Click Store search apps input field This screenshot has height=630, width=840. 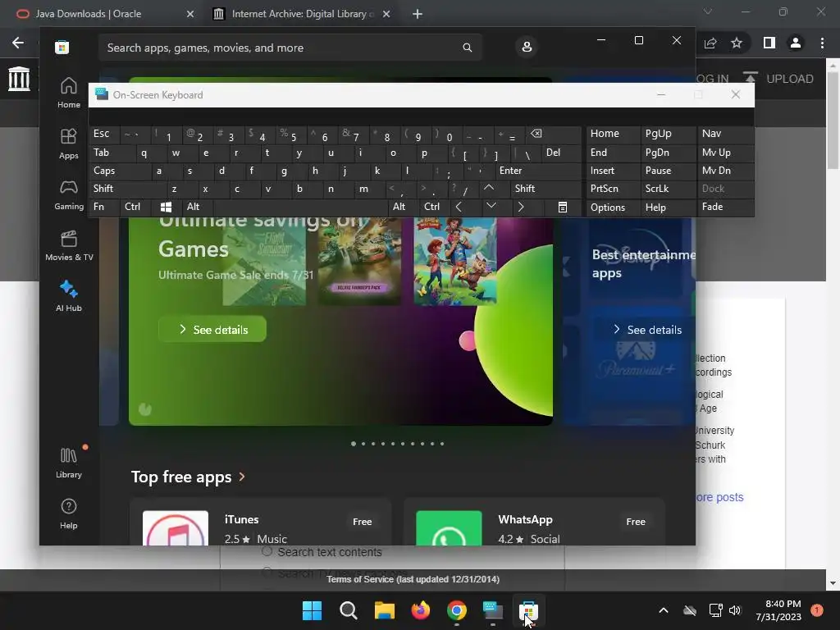[290, 48]
